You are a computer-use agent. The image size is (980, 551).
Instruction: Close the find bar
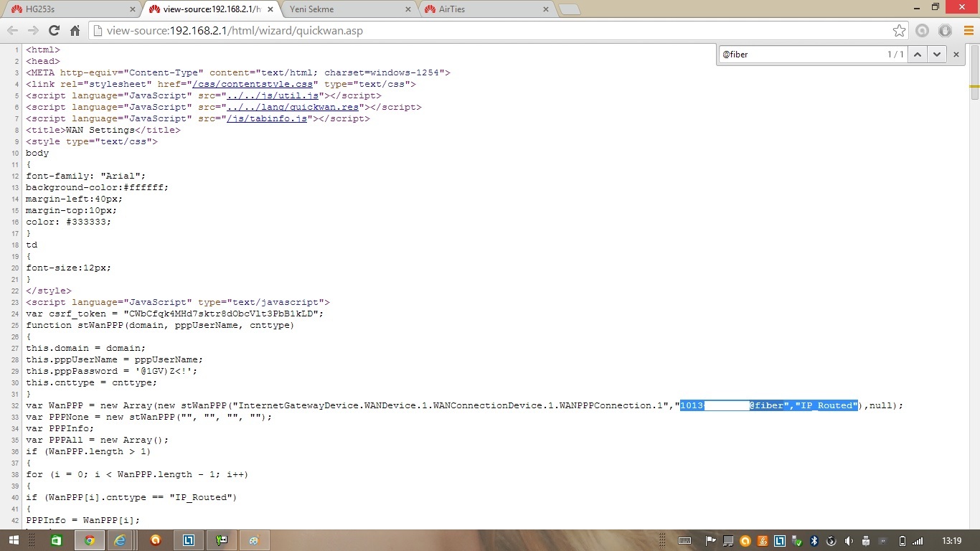(956, 55)
